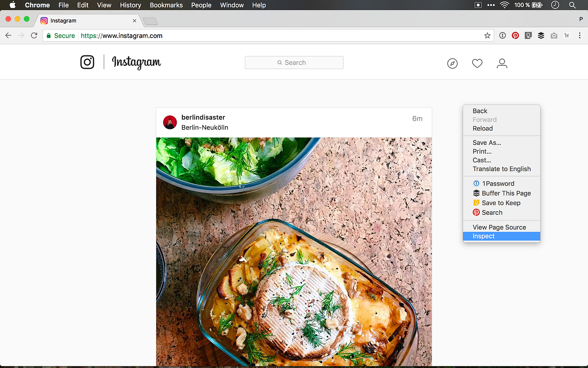Image resolution: width=588 pixels, height=368 pixels.
Task: Click Berlin-Neukölln location link
Action: (x=205, y=128)
